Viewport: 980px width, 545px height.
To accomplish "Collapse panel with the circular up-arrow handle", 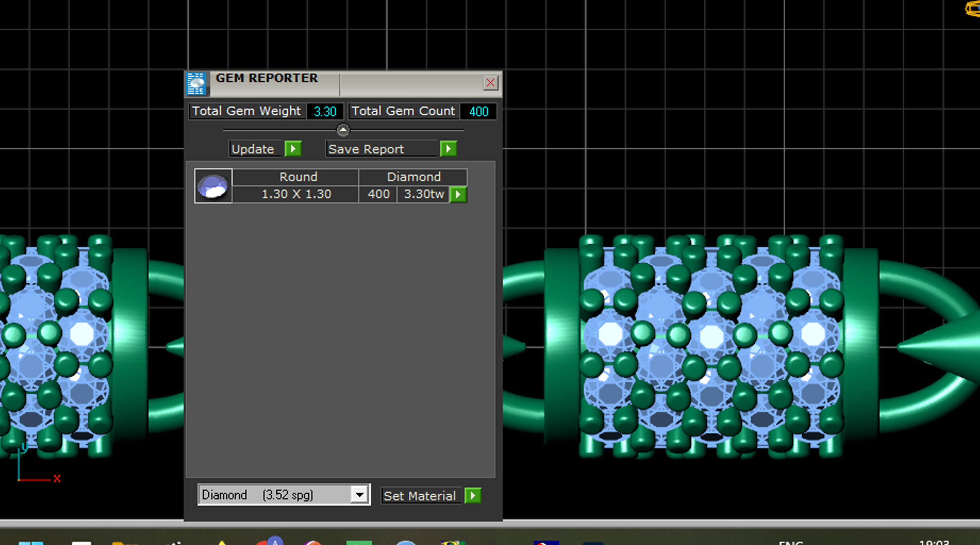I will click(343, 130).
